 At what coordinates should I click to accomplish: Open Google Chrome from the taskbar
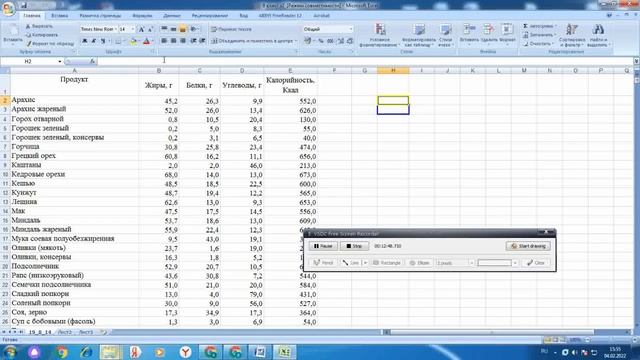click(62, 351)
